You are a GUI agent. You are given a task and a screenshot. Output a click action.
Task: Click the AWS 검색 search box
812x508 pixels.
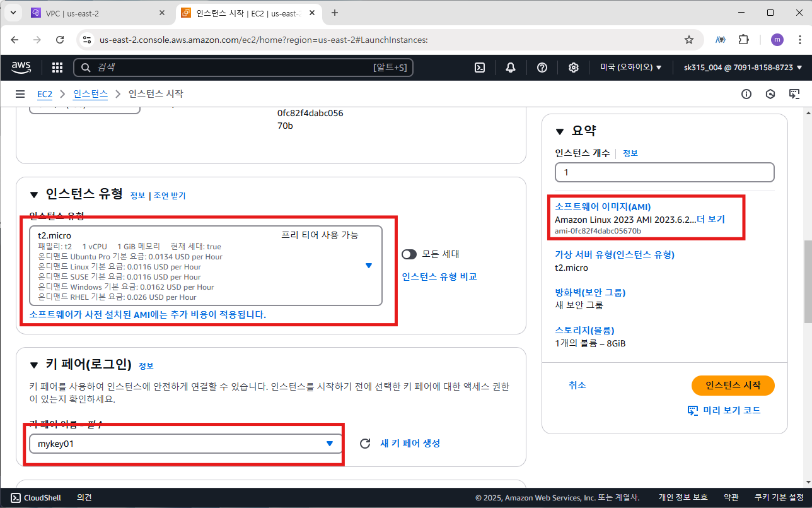click(243, 68)
